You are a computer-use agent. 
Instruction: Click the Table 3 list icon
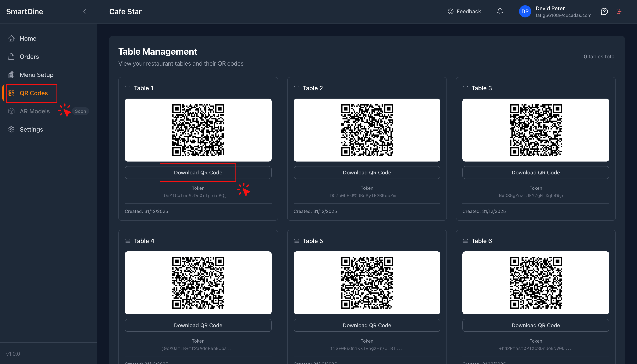[465, 88]
